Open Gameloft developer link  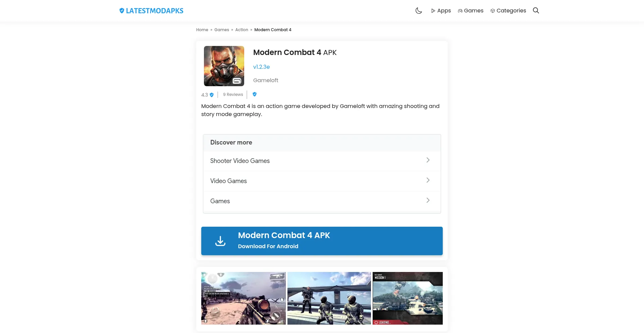pyautogui.click(x=266, y=80)
